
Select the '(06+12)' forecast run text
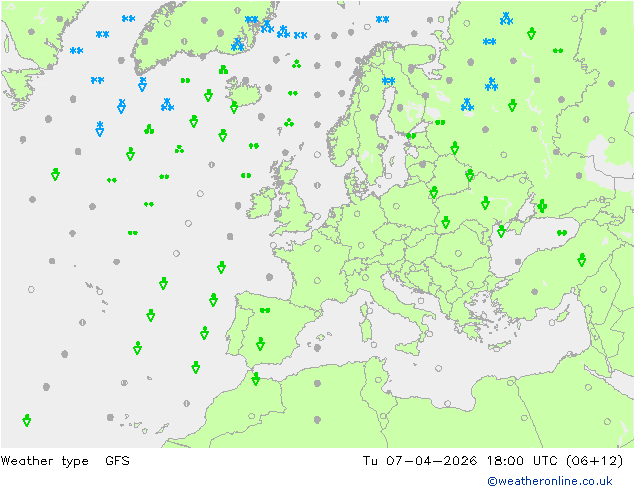[x=594, y=461]
